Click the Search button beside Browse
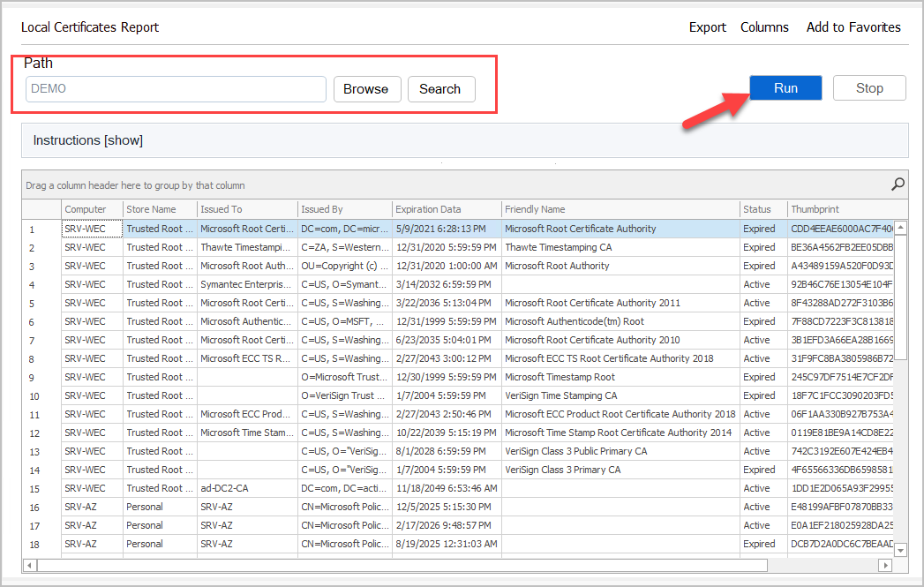This screenshot has width=924, height=587. click(x=440, y=89)
